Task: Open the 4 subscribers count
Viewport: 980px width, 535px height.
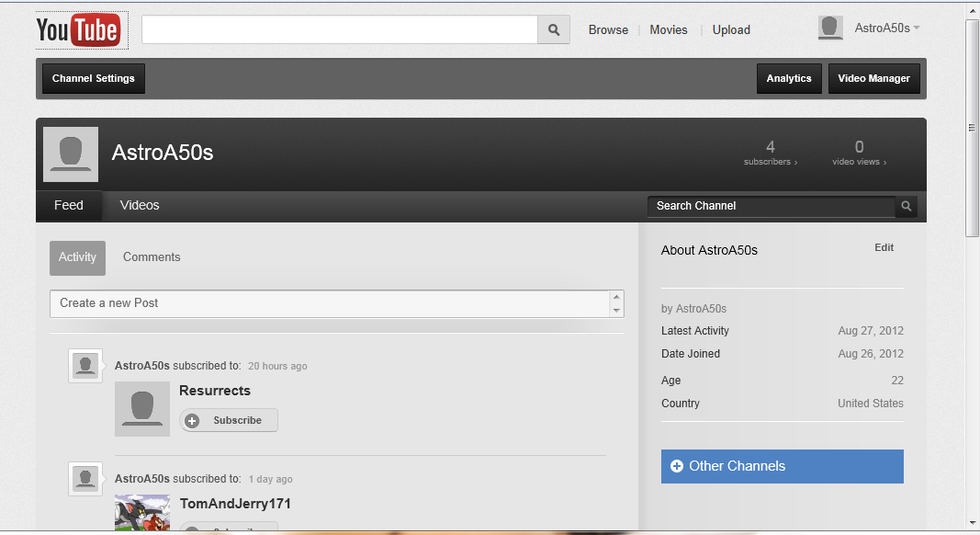Action: 771,153
